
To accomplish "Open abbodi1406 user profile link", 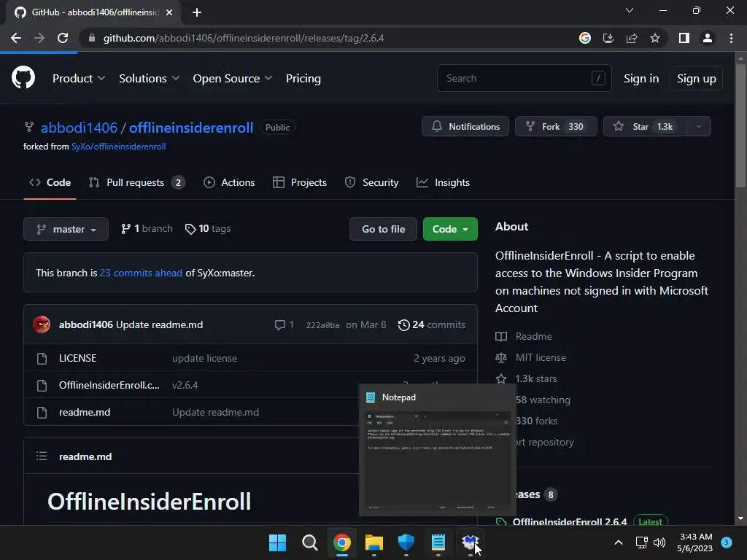I will (79, 128).
